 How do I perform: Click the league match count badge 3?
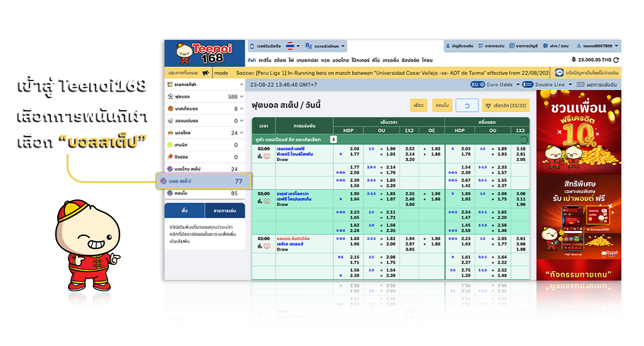pyautogui.click(x=333, y=139)
